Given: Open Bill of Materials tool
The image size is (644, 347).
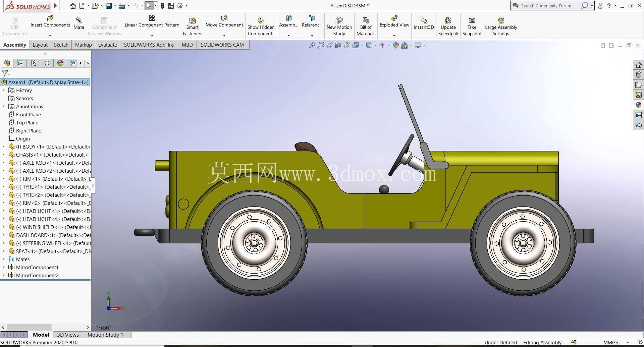Looking at the screenshot, I should 366,27.
